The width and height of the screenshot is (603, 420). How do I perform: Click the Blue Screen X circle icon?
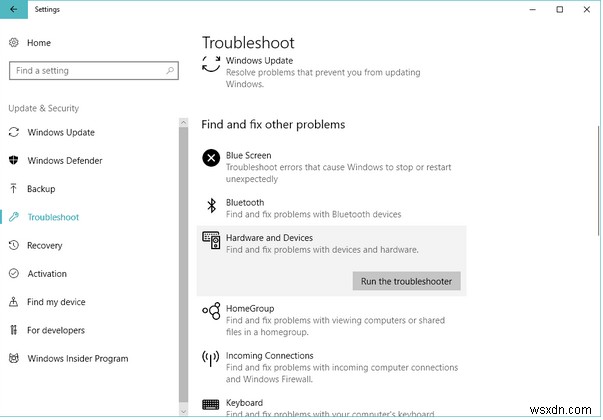coord(211,158)
